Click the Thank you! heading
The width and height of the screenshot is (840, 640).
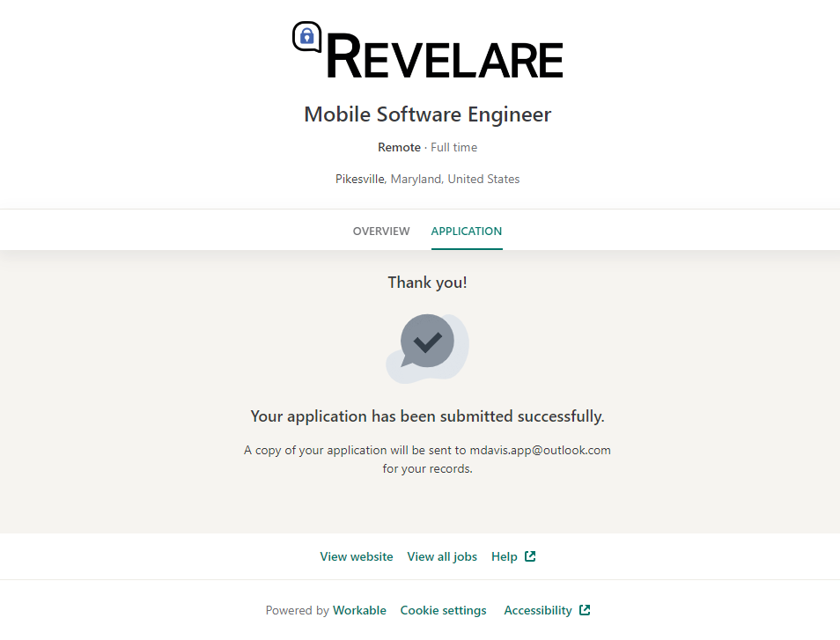tap(427, 283)
